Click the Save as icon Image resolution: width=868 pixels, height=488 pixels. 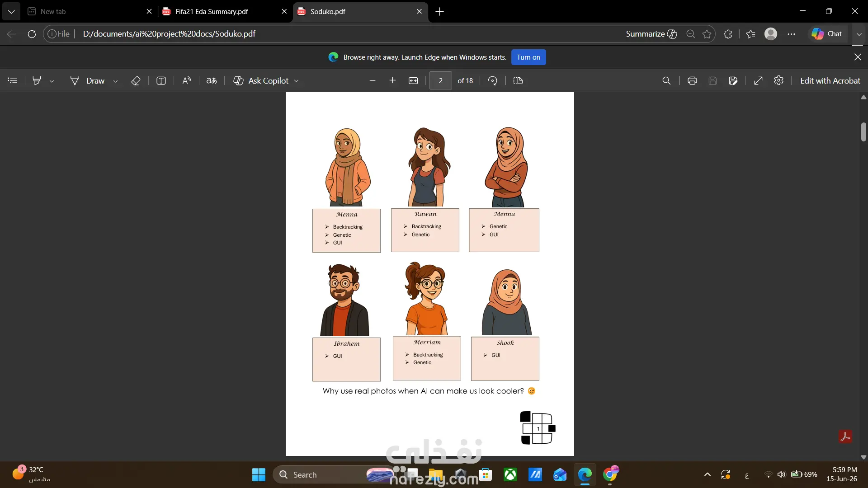click(x=733, y=80)
